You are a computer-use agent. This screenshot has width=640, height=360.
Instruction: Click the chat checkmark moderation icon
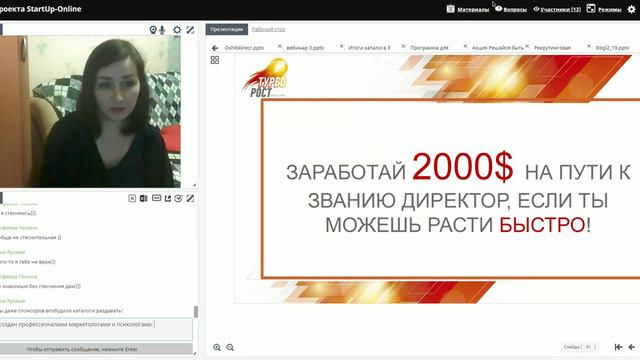[178, 198]
